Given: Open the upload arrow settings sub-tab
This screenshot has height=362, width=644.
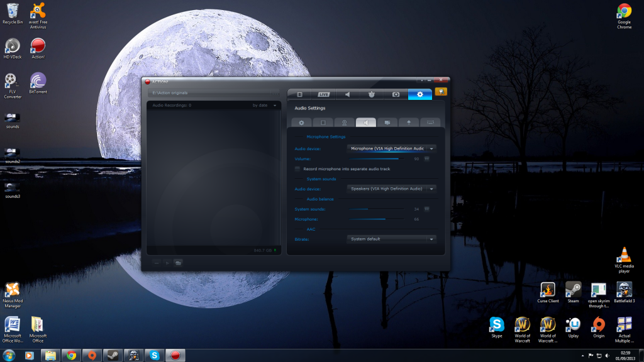Looking at the screenshot, I should pyautogui.click(x=409, y=123).
